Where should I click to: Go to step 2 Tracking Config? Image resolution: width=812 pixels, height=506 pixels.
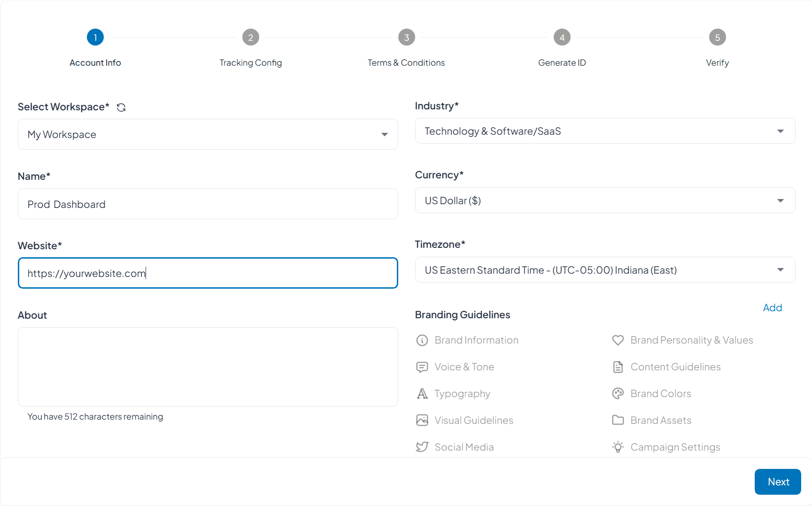[x=250, y=38]
